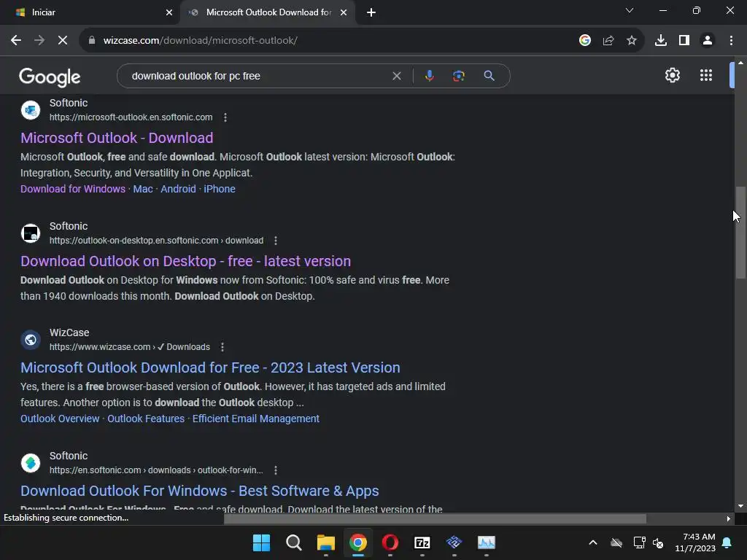Bookmark this tab with star icon
The width and height of the screenshot is (747, 560).
click(x=632, y=41)
